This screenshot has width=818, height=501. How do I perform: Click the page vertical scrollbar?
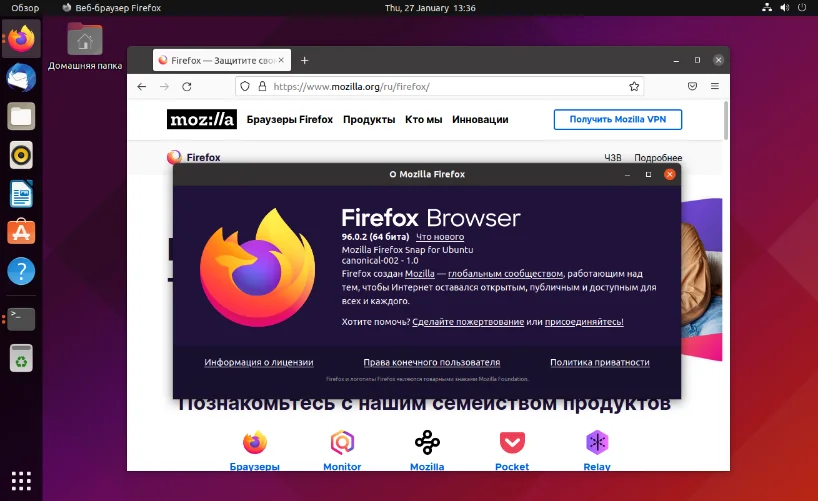pos(726,121)
